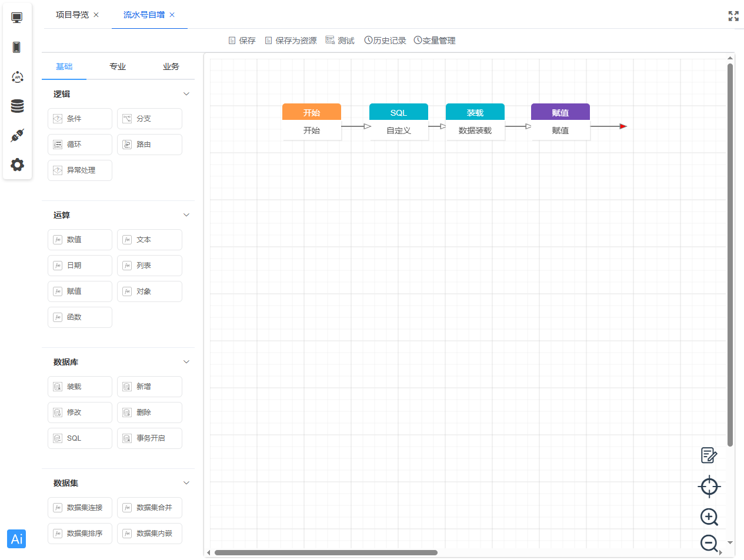Click the 保存 button in toolbar
This screenshot has width=744, height=560.
[x=242, y=41]
